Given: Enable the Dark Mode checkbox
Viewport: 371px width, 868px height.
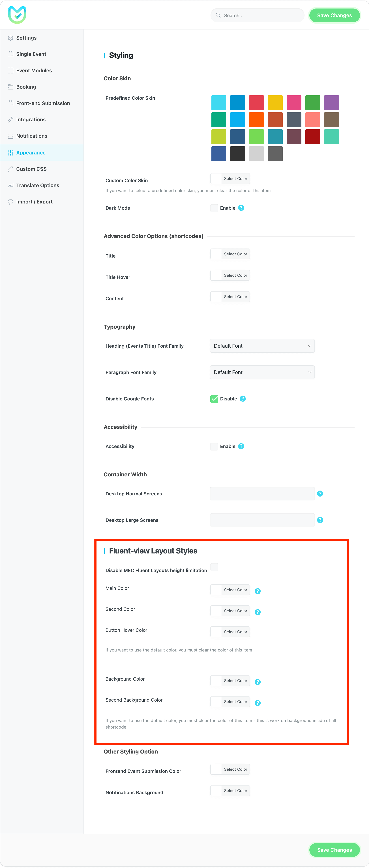Looking at the screenshot, I should (x=214, y=208).
